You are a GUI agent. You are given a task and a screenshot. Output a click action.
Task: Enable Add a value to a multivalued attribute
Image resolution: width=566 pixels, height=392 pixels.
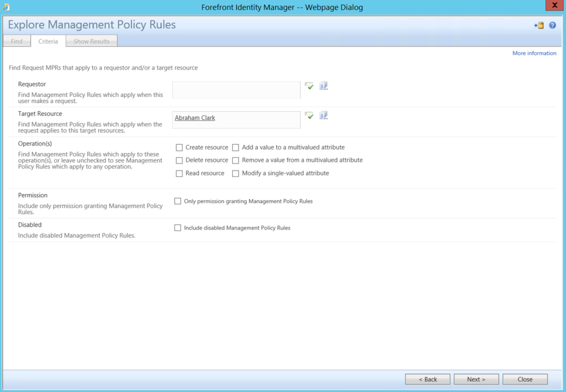[235, 148]
